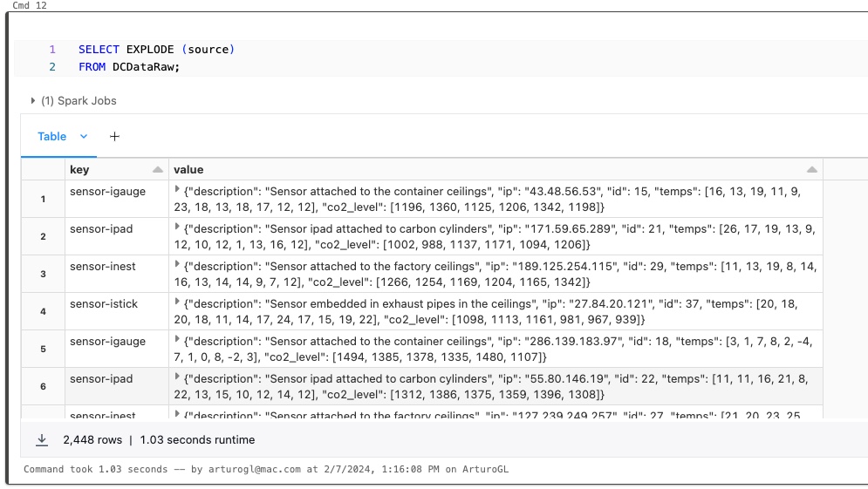
Task: Click the value column header
Action: [x=188, y=169]
